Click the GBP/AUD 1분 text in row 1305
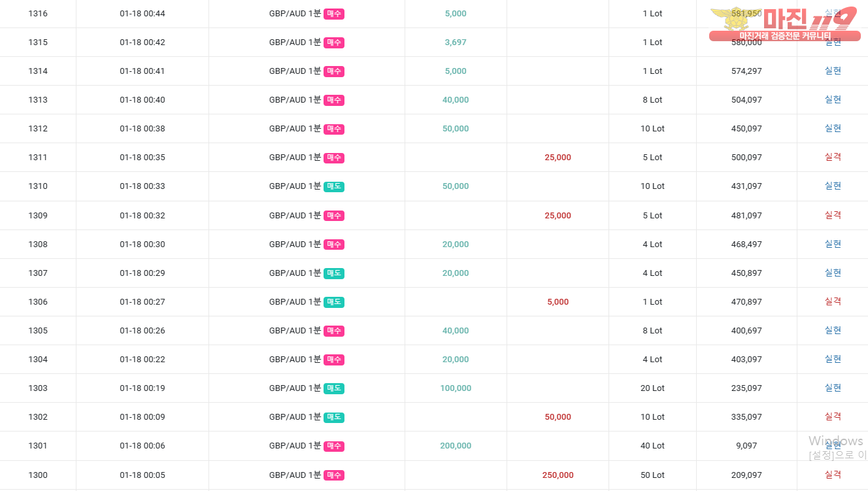The height and width of the screenshot is (491, 868). tap(295, 331)
